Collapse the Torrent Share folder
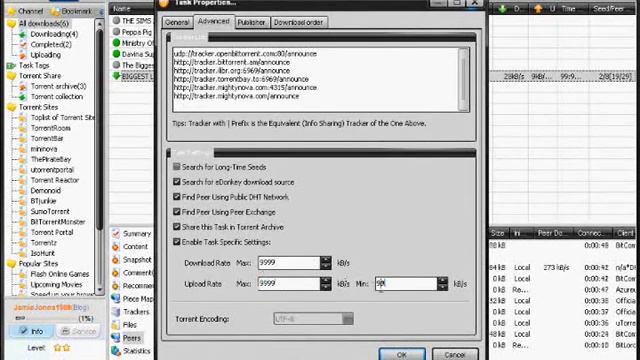Screen dimensions: 640x360 pos(11,76)
